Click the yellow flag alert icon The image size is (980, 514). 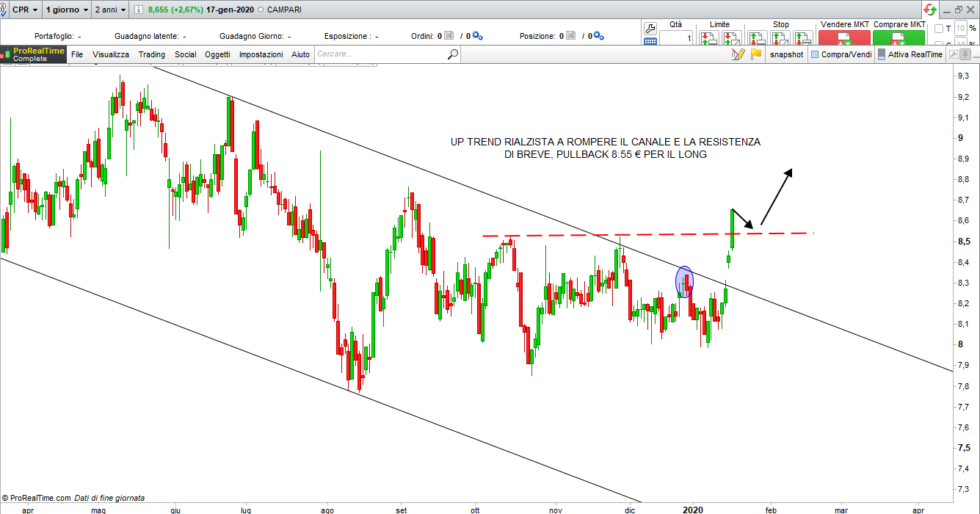click(755, 54)
